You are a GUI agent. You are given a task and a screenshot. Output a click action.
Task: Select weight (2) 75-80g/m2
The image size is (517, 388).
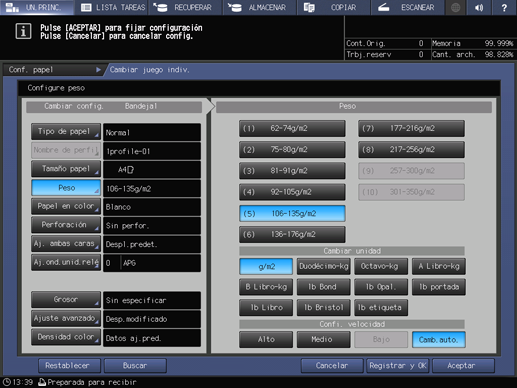[292, 150]
